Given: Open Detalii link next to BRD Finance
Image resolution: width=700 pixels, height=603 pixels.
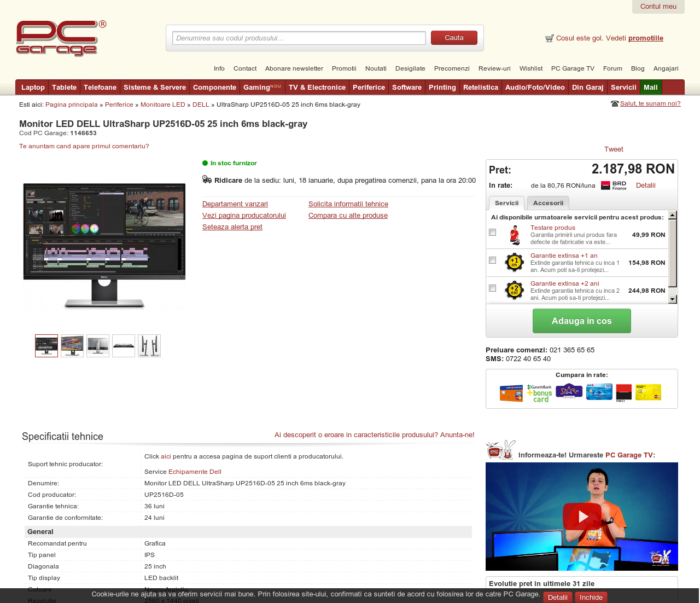Looking at the screenshot, I should (646, 185).
